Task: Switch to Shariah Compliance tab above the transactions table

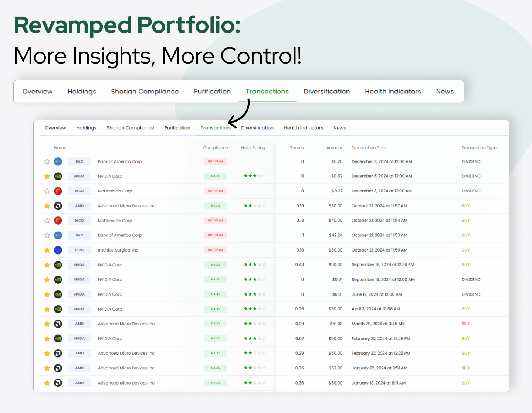Action: click(x=131, y=128)
